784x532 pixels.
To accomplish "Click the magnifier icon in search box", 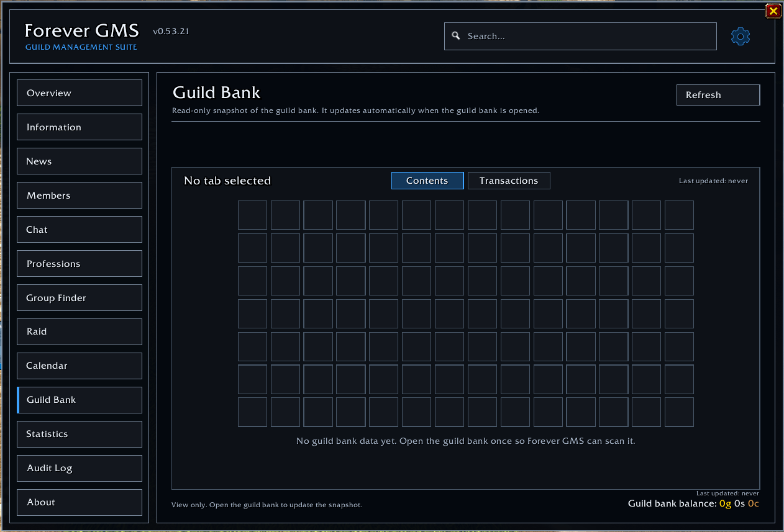I will tap(455, 36).
